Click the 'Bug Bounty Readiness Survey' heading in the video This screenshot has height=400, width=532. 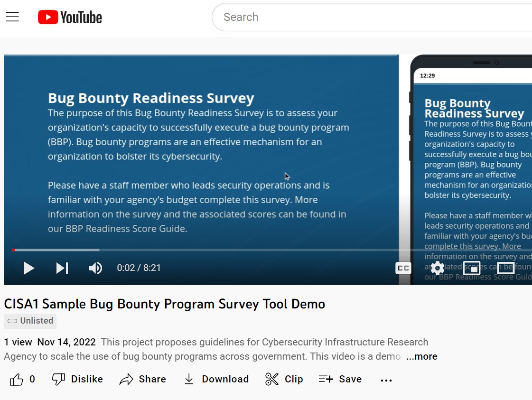151,98
